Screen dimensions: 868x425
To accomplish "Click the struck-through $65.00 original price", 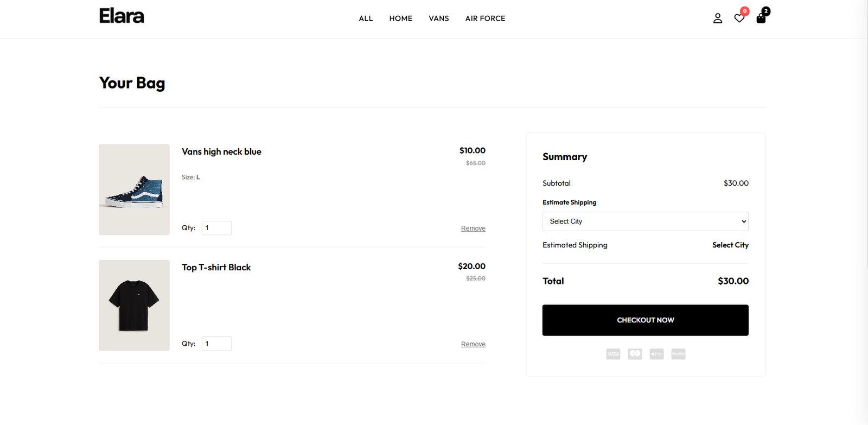I will tap(476, 163).
